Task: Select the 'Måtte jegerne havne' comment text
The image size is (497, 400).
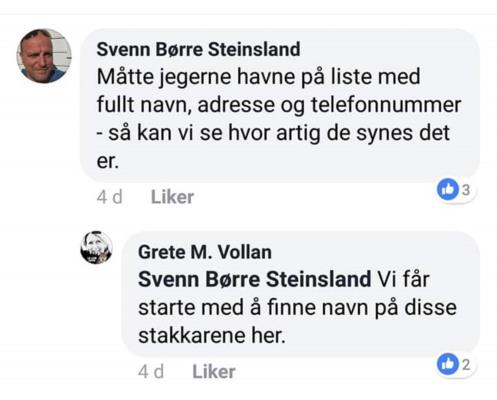Action: coord(279,119)
